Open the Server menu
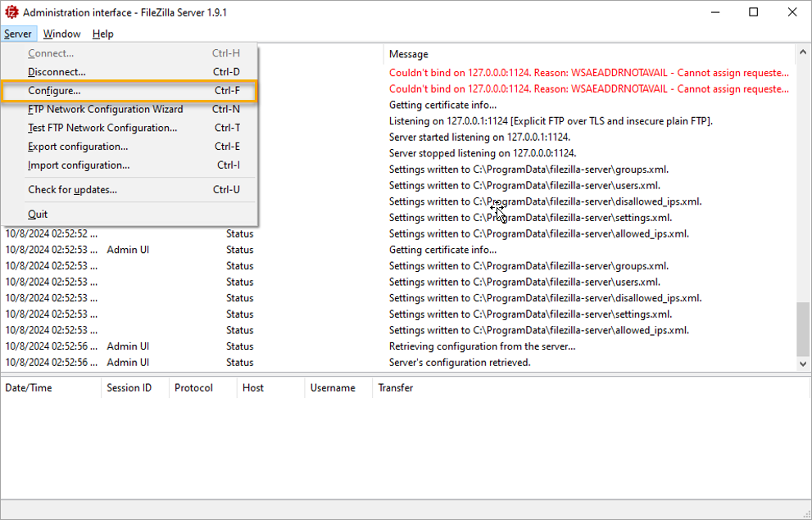 (x=18, y=34)
